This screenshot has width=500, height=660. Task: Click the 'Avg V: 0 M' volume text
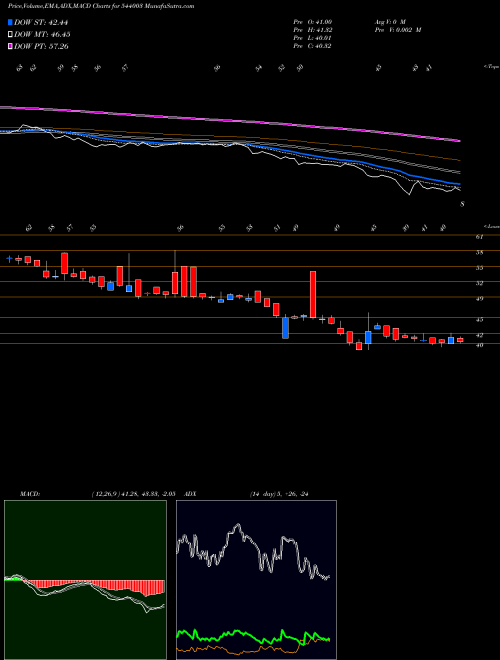(389, 21)
